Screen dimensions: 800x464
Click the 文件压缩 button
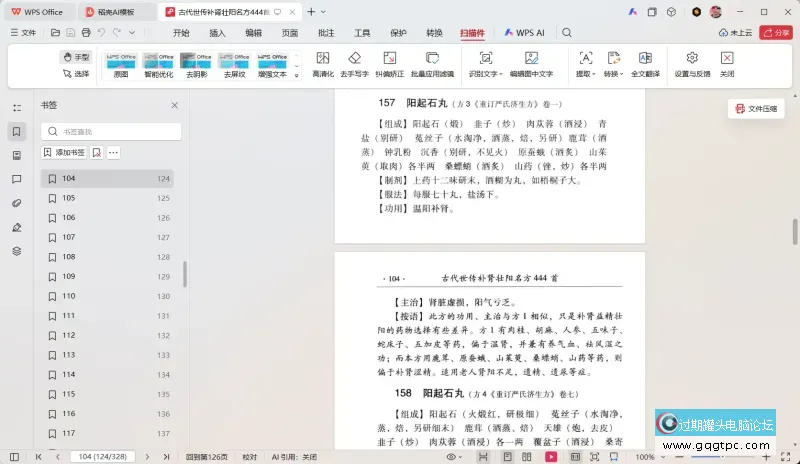click(x=756, y=109)
